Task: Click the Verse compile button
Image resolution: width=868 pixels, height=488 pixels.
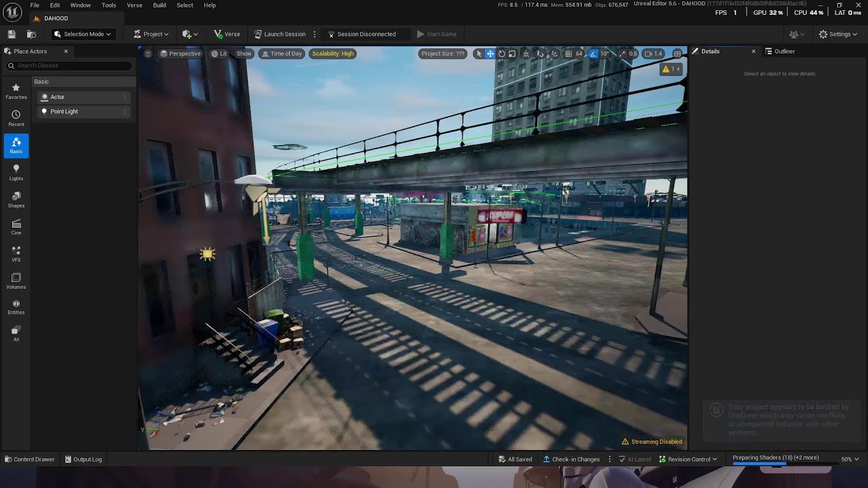Action: (x=227, y=34)
